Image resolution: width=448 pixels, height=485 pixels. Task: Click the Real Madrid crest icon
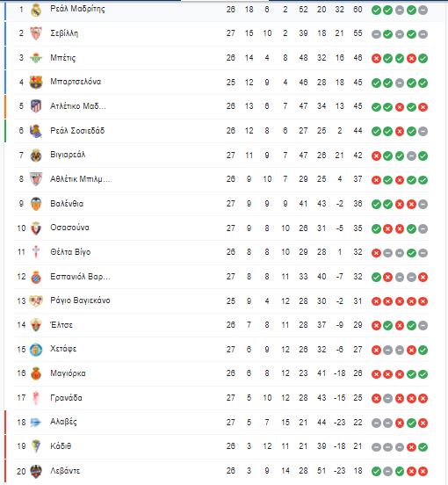[x=36, y=10]
